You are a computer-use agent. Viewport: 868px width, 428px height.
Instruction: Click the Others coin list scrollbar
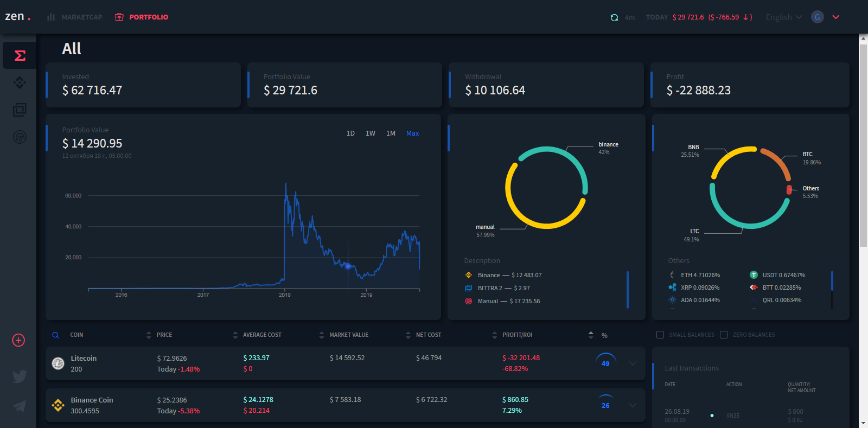[832, 281]
